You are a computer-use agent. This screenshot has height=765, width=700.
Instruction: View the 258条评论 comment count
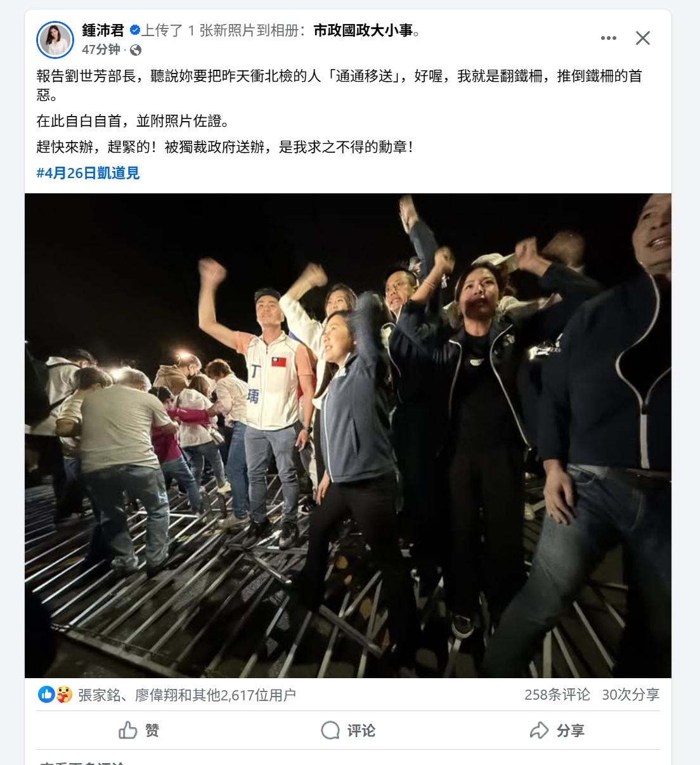click(557, 695)
